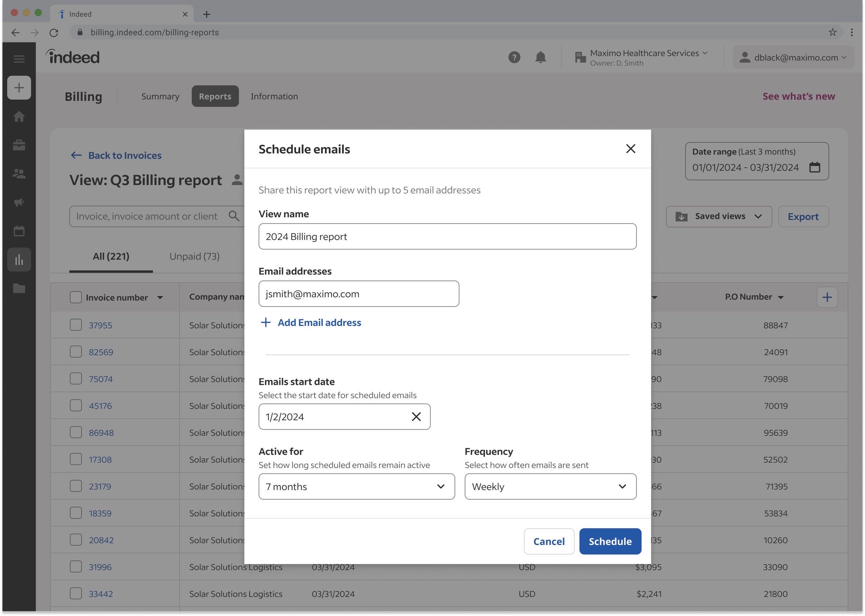Screen dimensions: 865x616
Task: Click the Export button
Action: (x=803, y=217)
